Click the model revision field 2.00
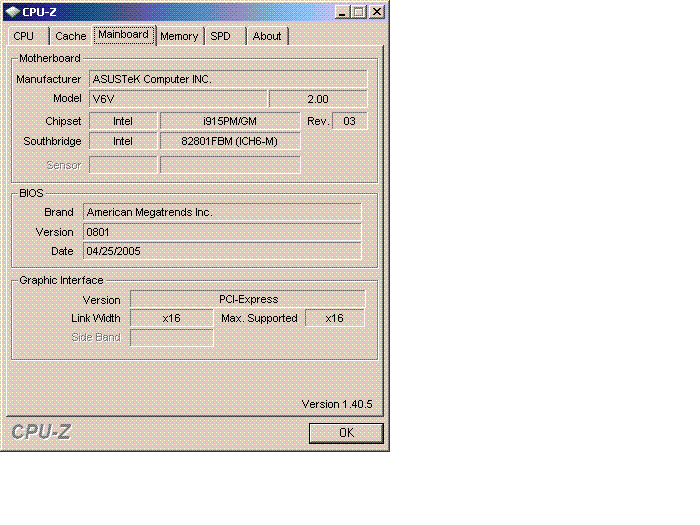 pyautogui.click(x=318, y=99)
